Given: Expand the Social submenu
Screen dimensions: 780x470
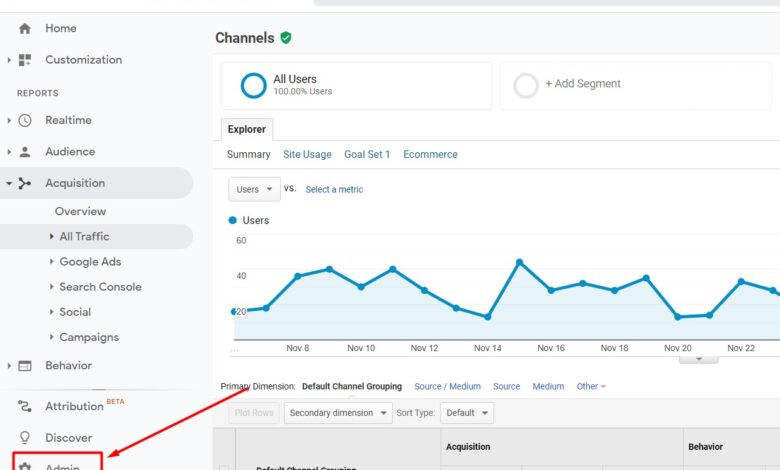Looking at the screenshot, I should [x=51, y=312].
